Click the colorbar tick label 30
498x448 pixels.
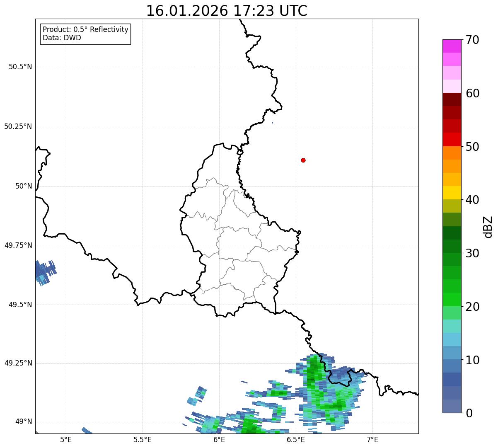point(473,253)
